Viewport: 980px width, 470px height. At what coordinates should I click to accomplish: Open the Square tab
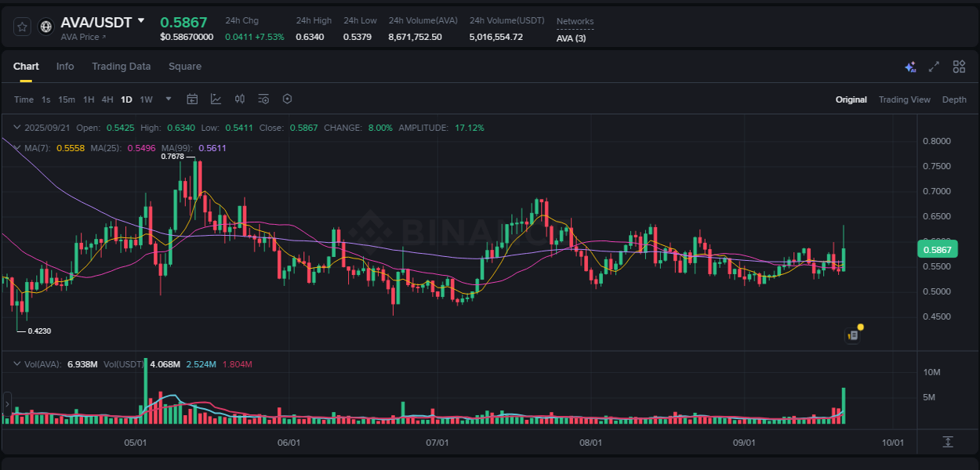[x=185, y=67]
